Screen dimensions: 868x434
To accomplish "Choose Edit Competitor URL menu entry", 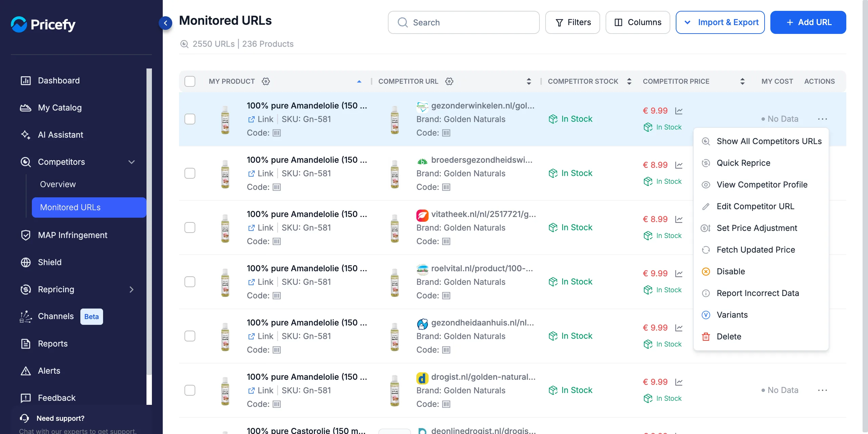I will [761, 206].
